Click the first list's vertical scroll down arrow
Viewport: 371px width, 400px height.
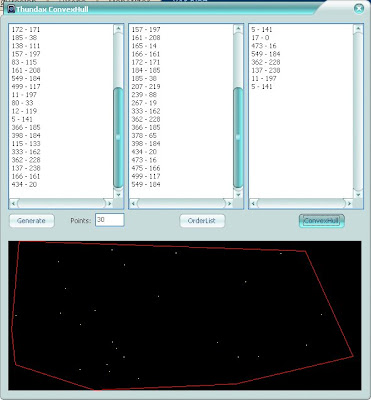(118, 194)
